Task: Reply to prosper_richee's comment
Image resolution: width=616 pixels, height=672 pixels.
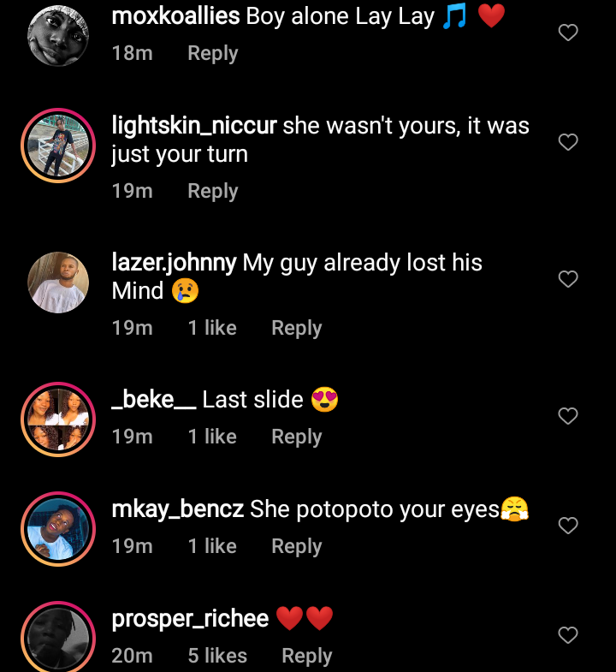Action: [x=306, y=656]
